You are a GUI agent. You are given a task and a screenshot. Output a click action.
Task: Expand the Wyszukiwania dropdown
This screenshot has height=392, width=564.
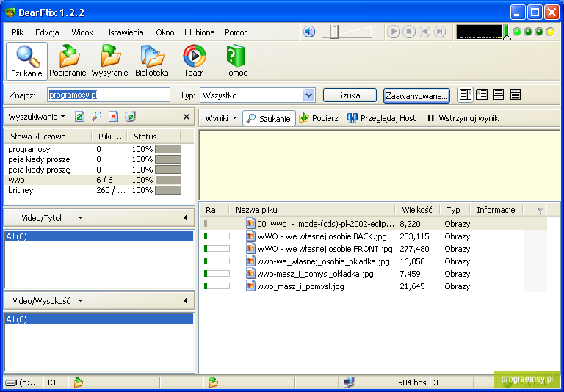click(x=36, y=117)
